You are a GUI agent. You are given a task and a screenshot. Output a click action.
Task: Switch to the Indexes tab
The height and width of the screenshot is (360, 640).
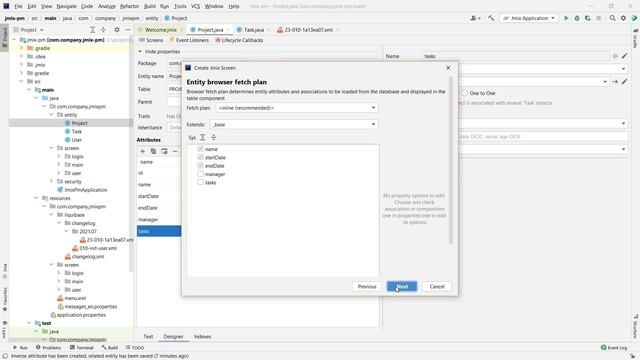tap(202, 337)
